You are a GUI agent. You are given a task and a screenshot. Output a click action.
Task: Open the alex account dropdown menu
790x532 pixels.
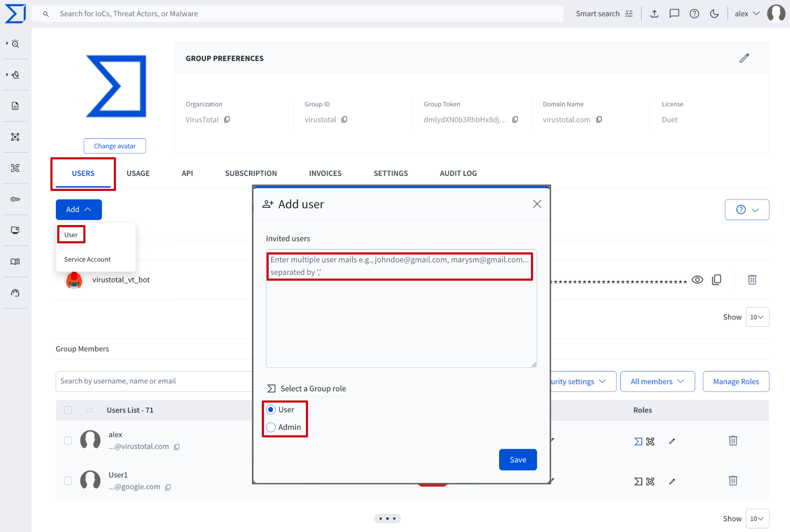(747, 14)
